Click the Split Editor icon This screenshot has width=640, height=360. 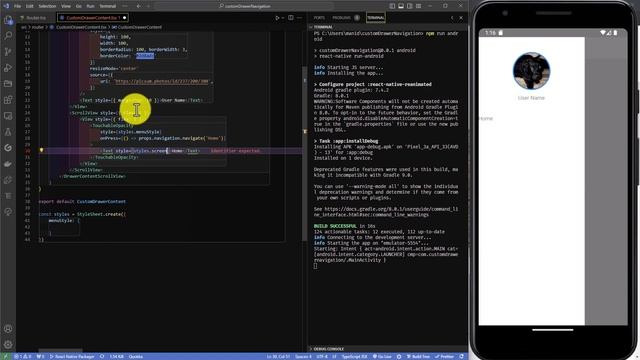click(x=291, y=18)
